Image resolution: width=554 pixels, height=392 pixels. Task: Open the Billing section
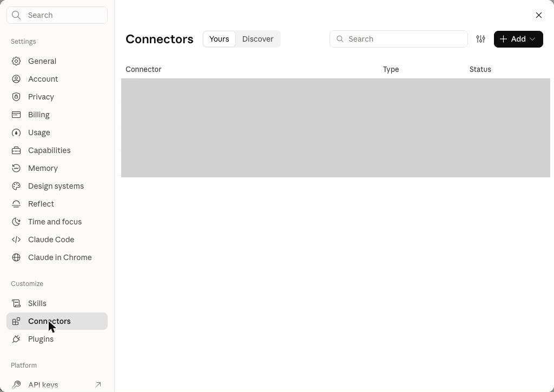(x=57, y=115)
